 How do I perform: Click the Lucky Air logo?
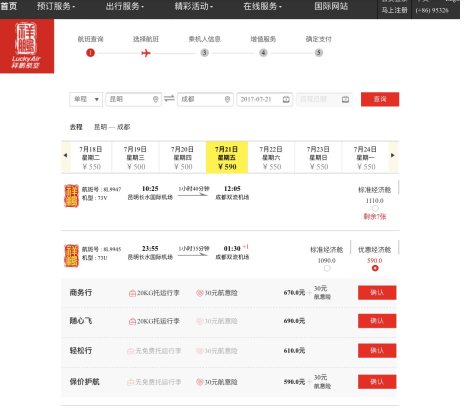click(27, 46)
